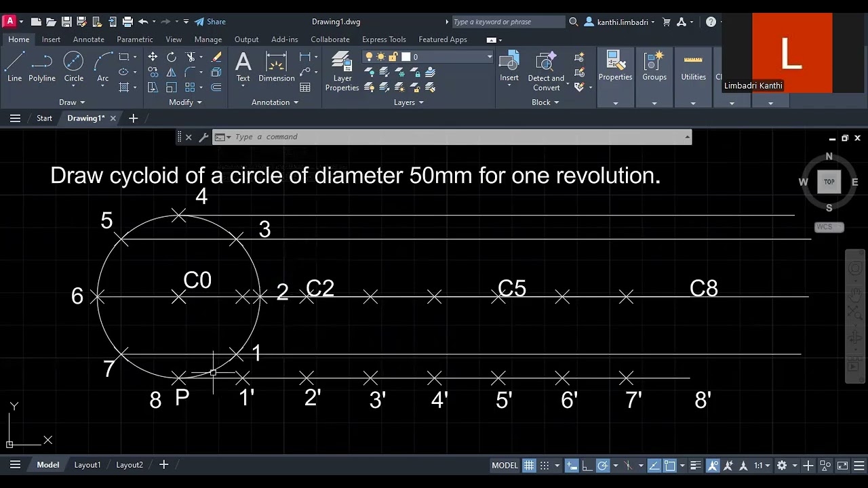Image resolution: width=868 pixels, height=488 pixels.
Task: Switch to the Annotate ribbon tab
Action: (89, 39)
